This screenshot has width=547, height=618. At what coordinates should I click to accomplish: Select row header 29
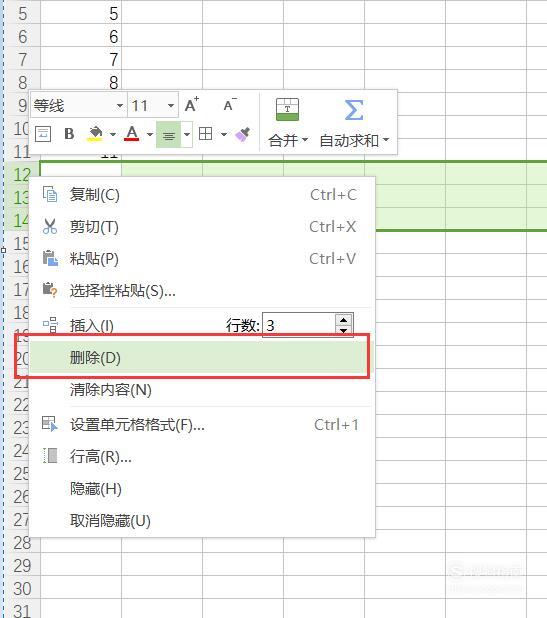tap(22, 566)
